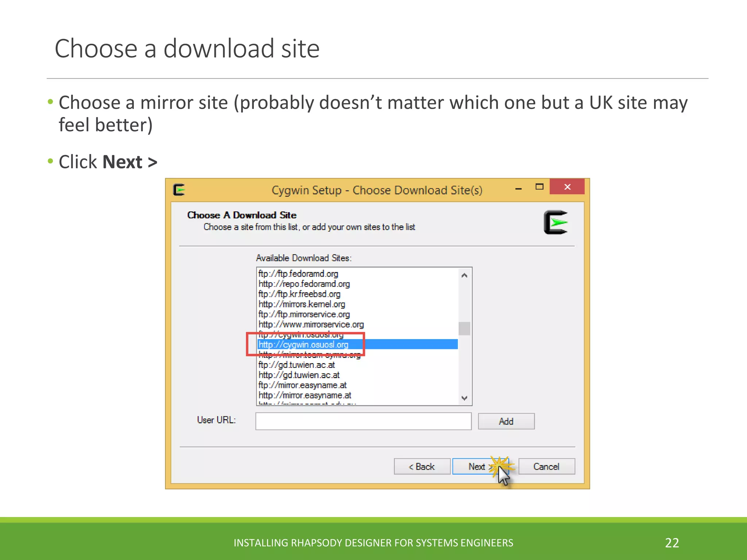Minimize the Cygwin Setup window
The width and height of the screenshot is (747, 560).
pyautogui.click(x=518, y=188)
